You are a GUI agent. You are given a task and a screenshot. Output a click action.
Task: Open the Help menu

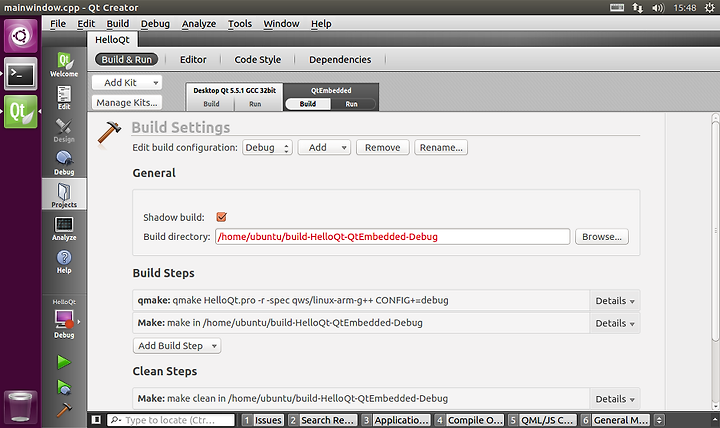[x=321, y=23]
